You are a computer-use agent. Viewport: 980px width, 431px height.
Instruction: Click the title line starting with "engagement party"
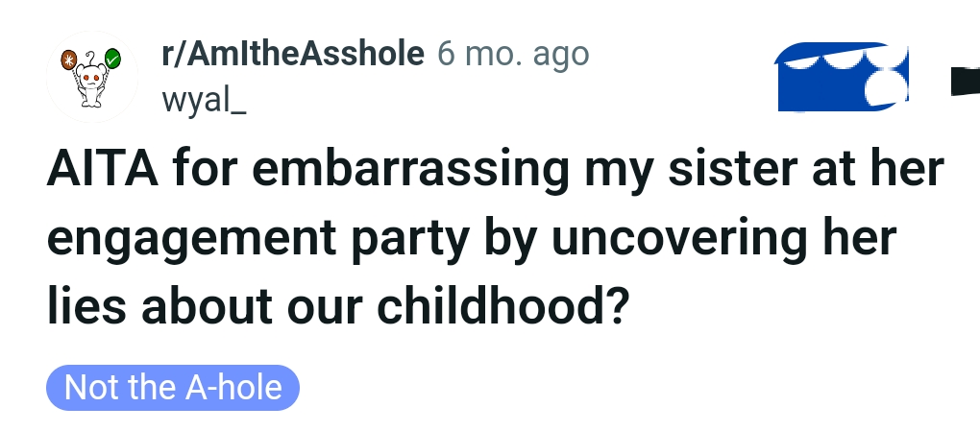(x=471, y=240)
